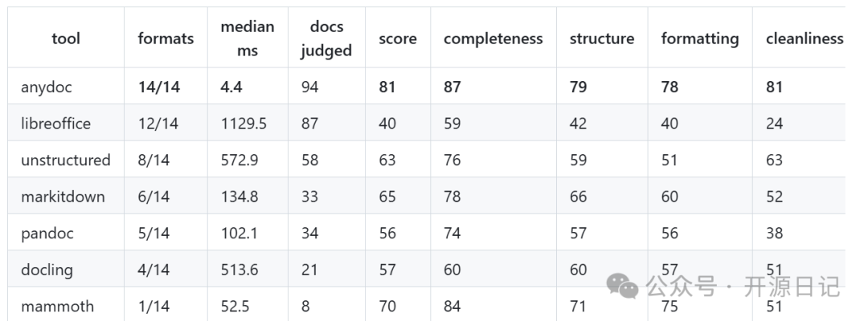Select the 'completeness' column header

click(x=493, y=39)
